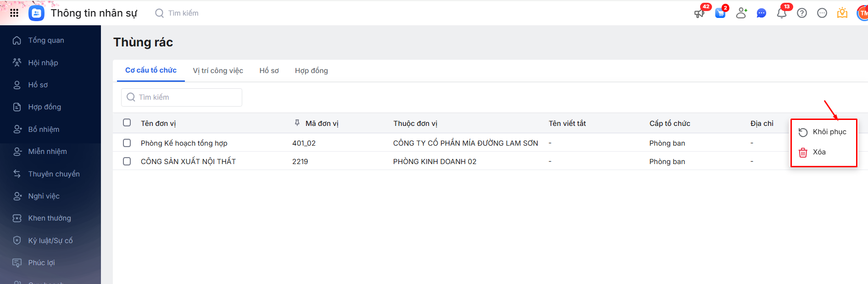868x284 pixels.
Task: Open the app launcher grid icon
Action: (14, 13)
